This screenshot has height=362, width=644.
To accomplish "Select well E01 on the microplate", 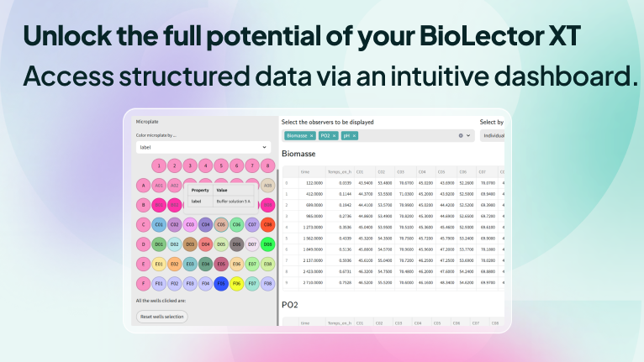I will (x=159, y=264).
